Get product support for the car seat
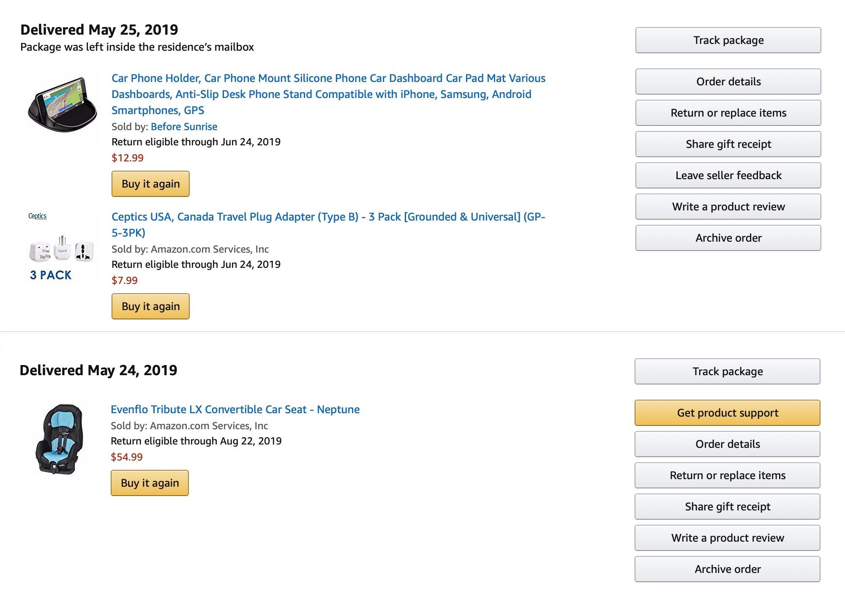845x616 pixels. (727, 413)
